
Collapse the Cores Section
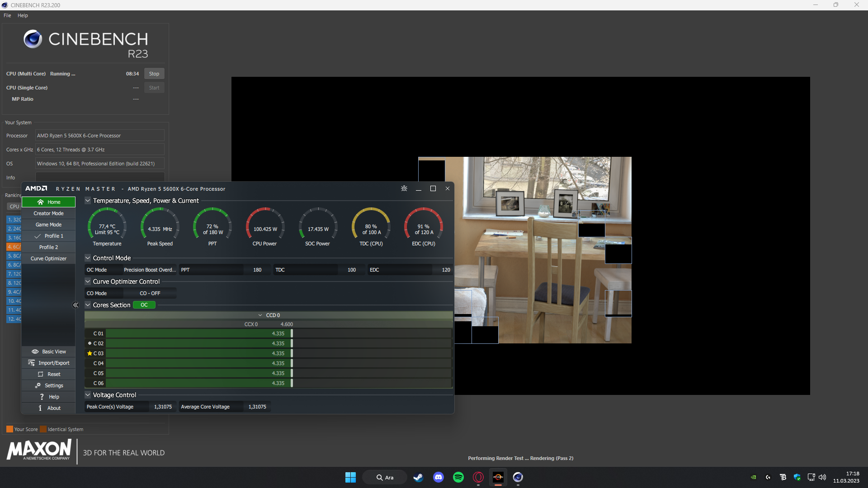(x=88, y=305)
